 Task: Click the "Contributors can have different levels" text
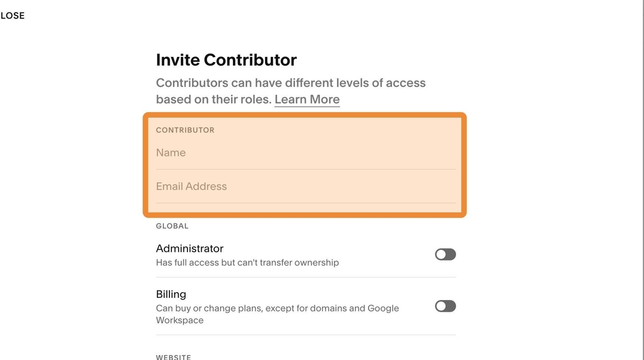(x=290, y=83)
